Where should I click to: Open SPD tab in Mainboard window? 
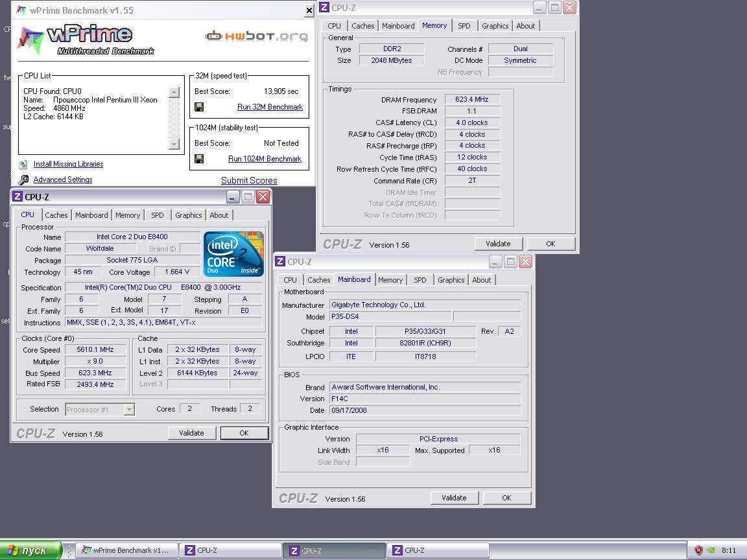click(x=420, y=280)
